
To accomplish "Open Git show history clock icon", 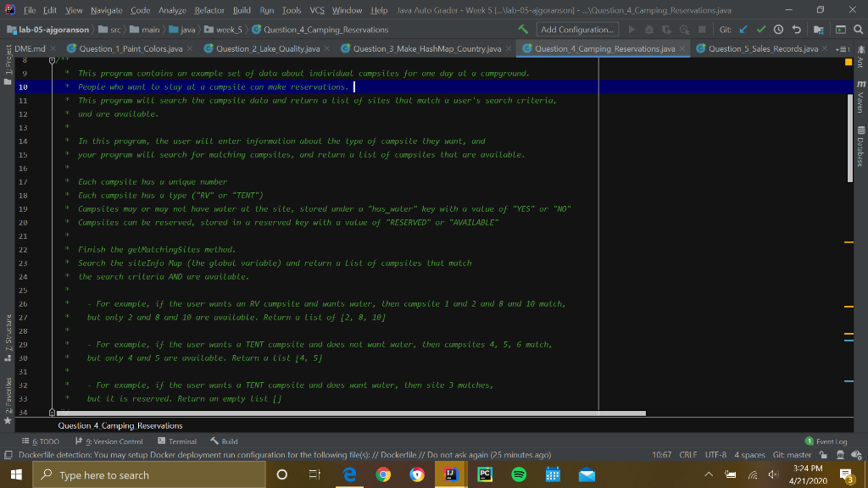I will [778, 30].
